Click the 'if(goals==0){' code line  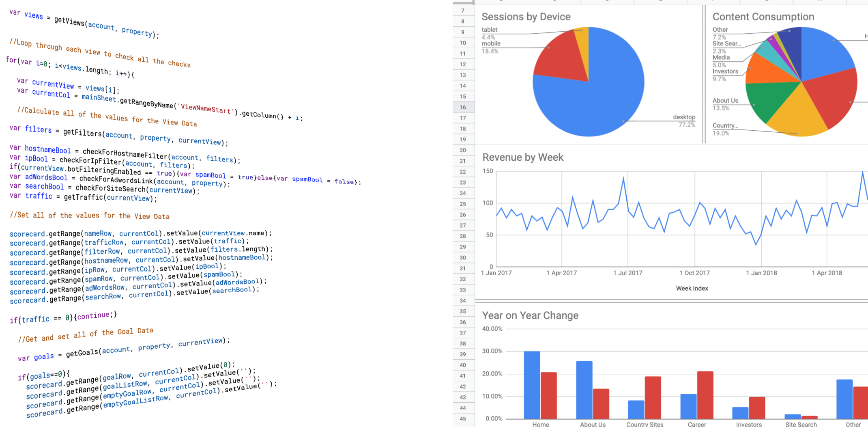point(44,375)
